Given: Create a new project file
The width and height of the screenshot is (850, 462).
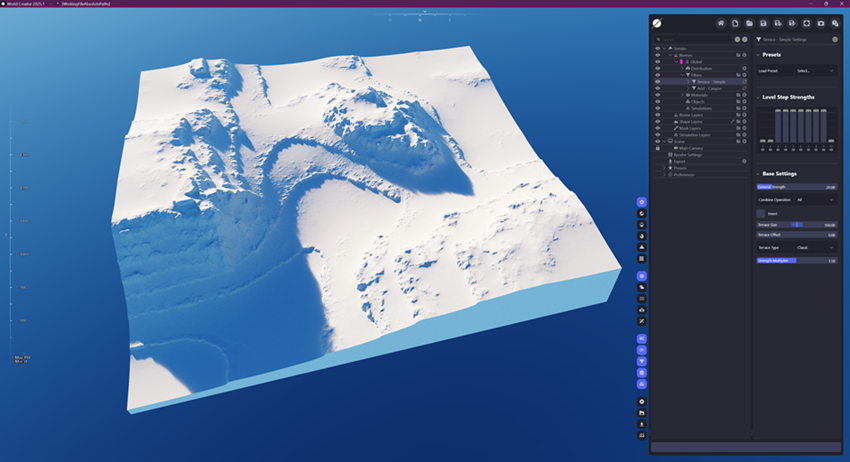Looking at the screenshot, I should tap(735, 23).
